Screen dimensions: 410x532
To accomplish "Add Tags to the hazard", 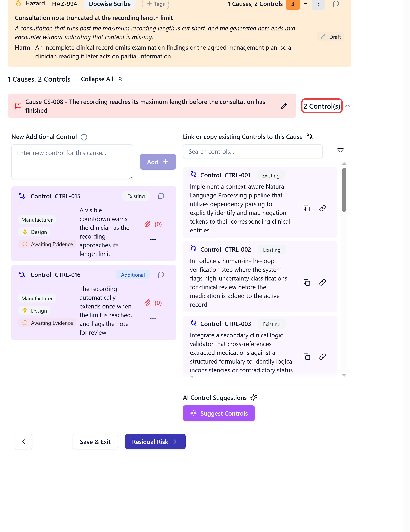I will [156, 4].
